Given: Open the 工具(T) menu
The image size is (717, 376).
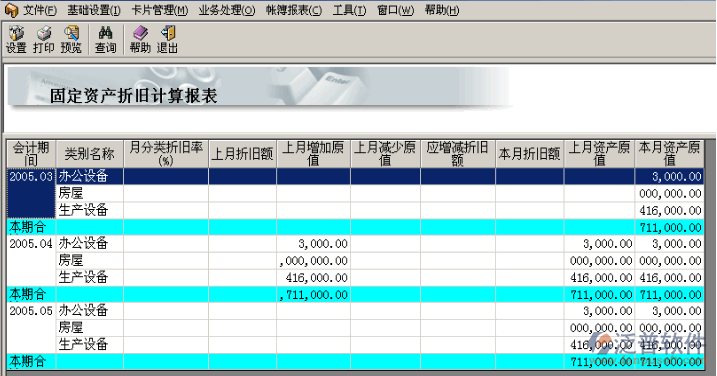Looking at the screenshot, I should (x=349, y=10).
